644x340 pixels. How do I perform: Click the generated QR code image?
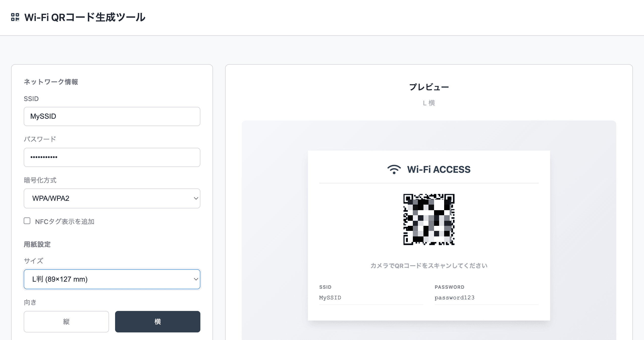pyautogui.click(x=429, y=219)
